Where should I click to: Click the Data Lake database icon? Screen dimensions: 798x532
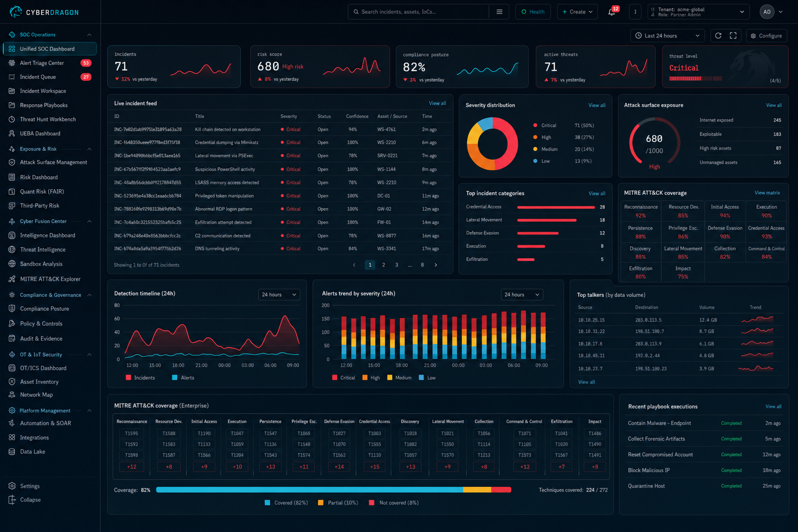12,451
